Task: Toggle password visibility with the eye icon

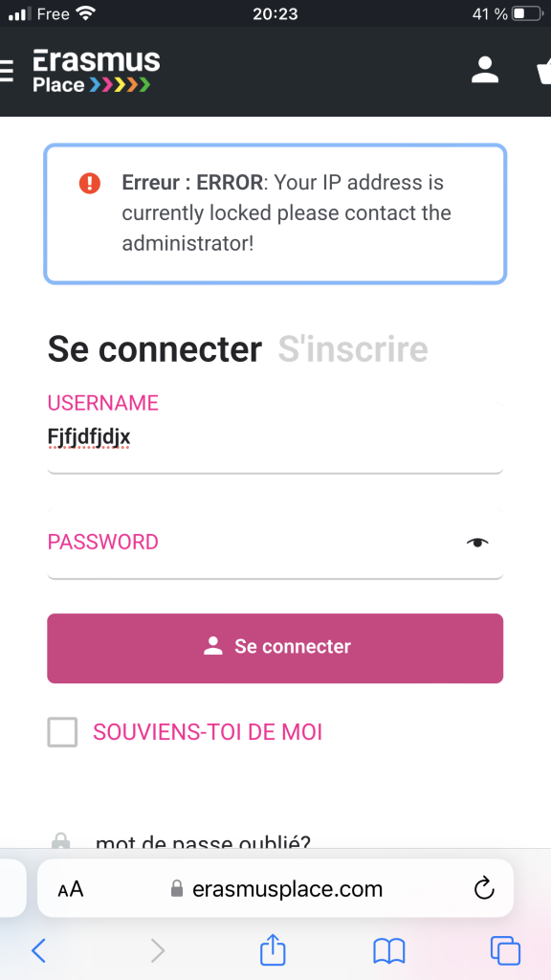Action: (477, 543)
